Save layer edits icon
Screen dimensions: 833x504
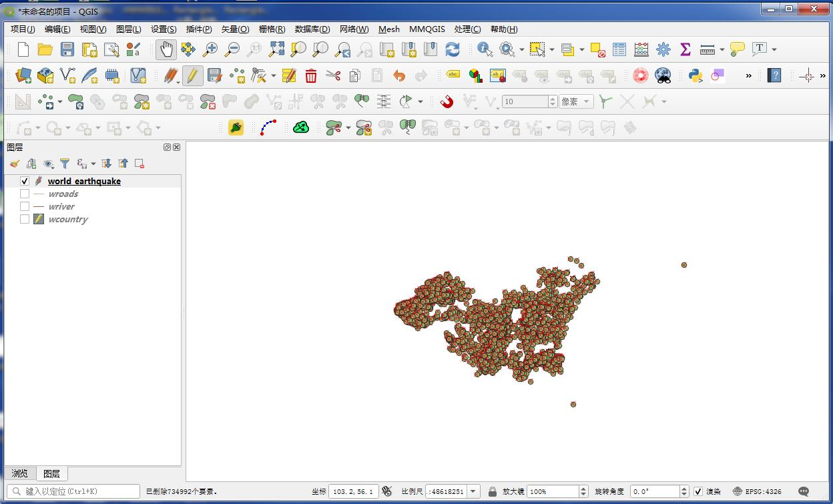[x=214, y=75]
